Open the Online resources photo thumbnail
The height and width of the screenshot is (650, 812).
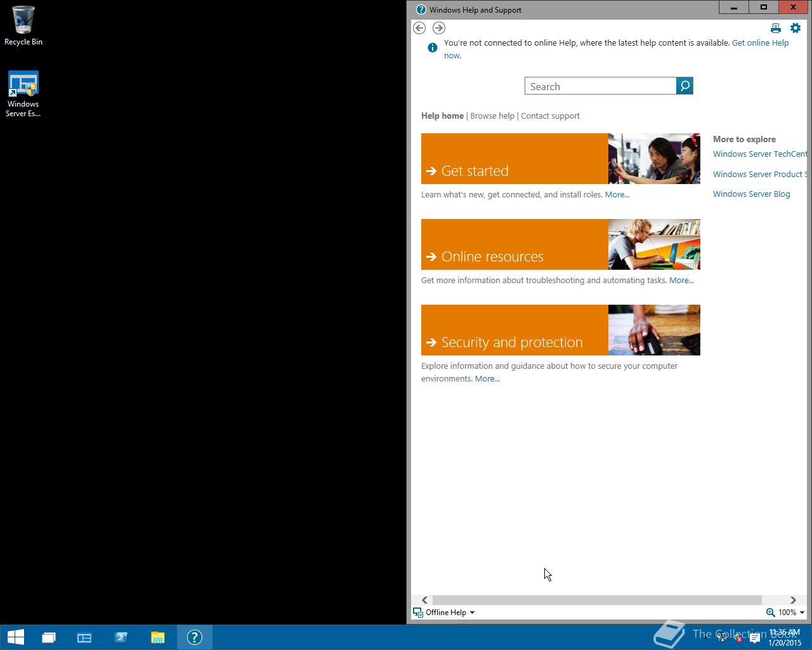pyautogui.click(x=654, y=244)
